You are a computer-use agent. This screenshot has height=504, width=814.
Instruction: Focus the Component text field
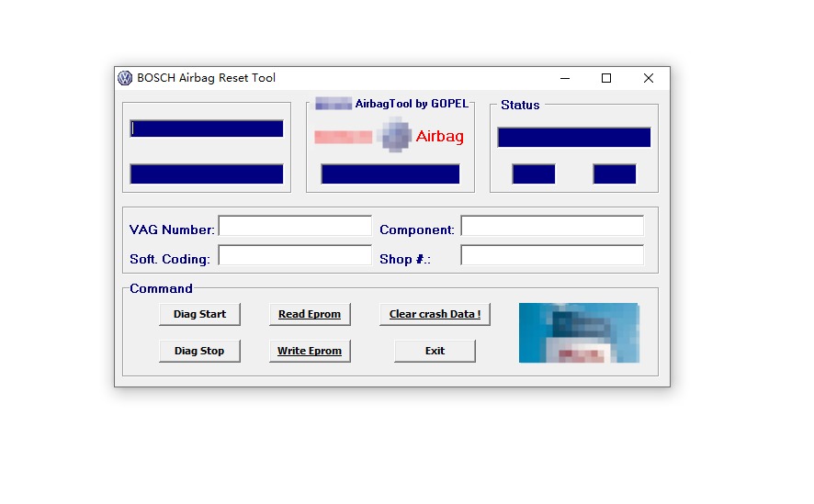[551, 227]
